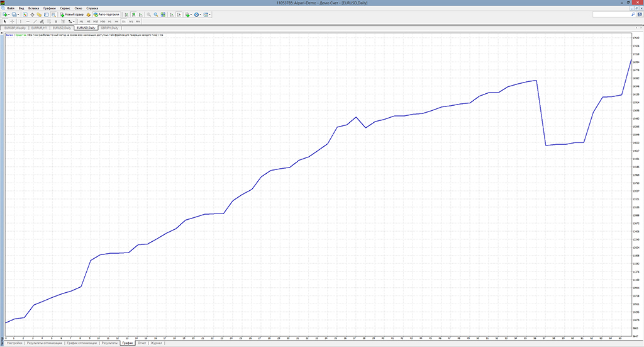Open the Справка menu
The width and height of the screenshot is (644, 347).
pos(92,8)
